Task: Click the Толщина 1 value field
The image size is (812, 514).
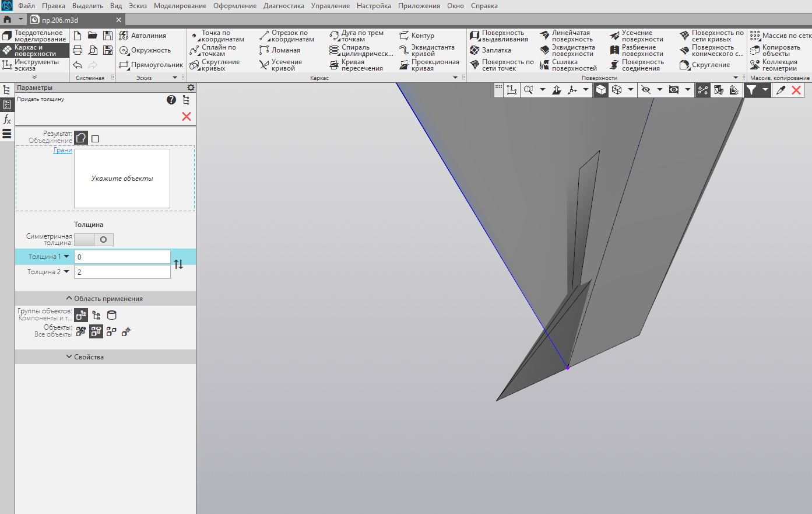Action: click(x=122, y=257)
